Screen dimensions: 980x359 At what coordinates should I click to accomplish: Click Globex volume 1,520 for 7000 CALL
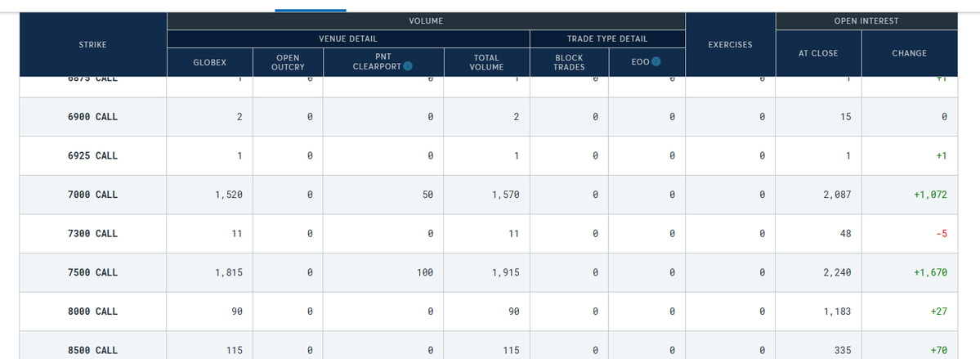[229, 195]
